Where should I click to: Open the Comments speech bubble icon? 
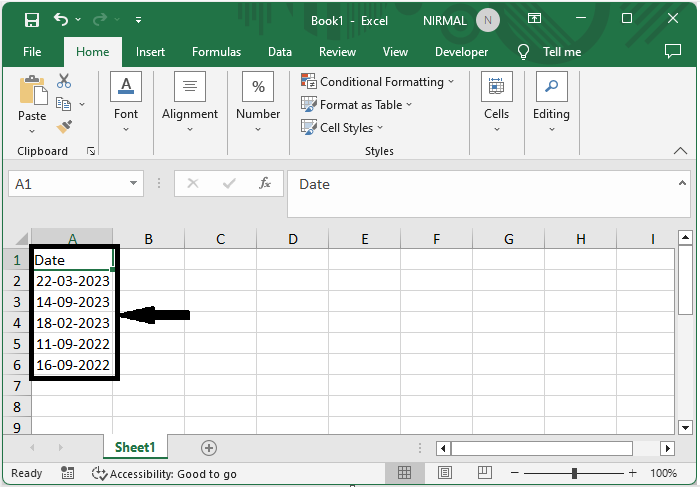pos(673,51)
